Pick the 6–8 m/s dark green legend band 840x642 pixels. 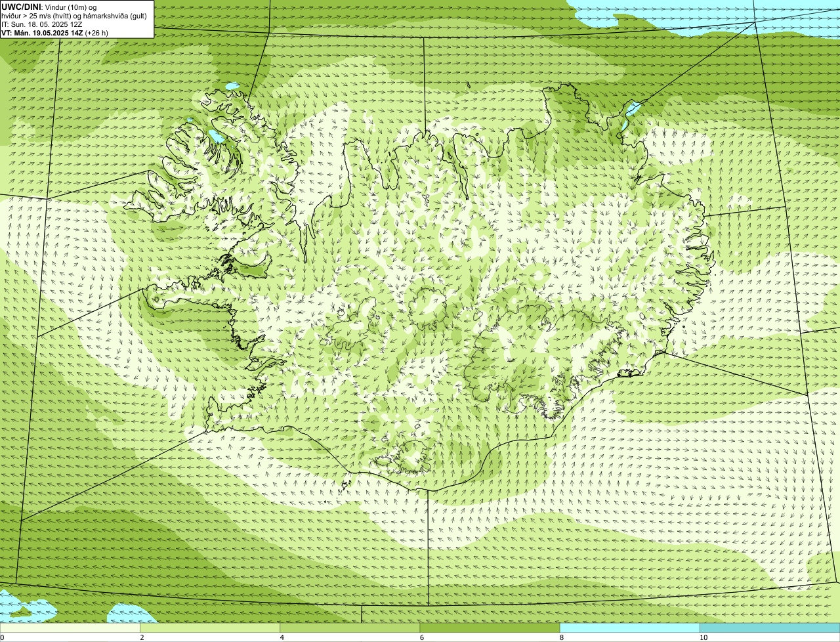[490, 628]
